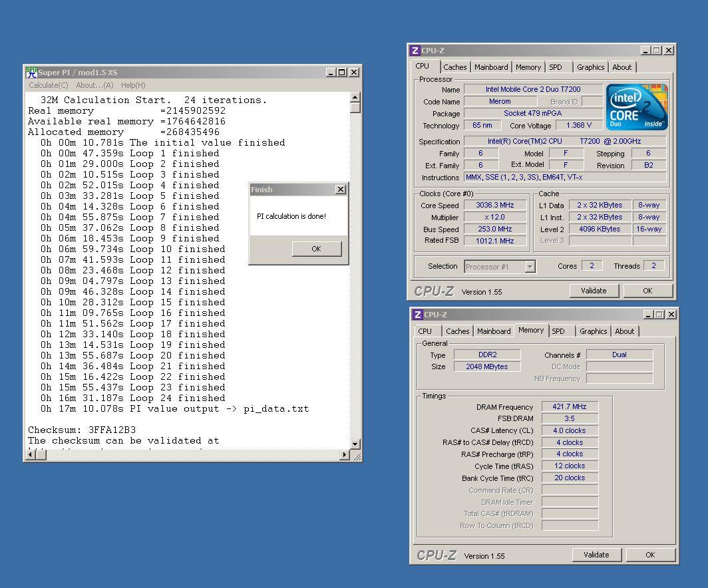Select Memory tab in bottom CPU-Z window
This screenshot has height=588, width=708.
[531, 331]
